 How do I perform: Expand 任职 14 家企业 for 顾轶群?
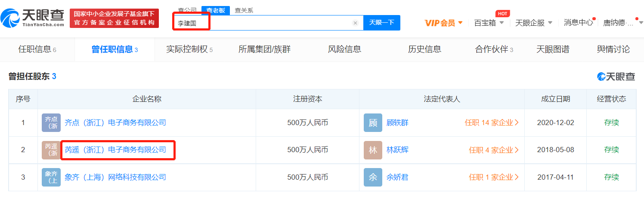coord(492,122)
